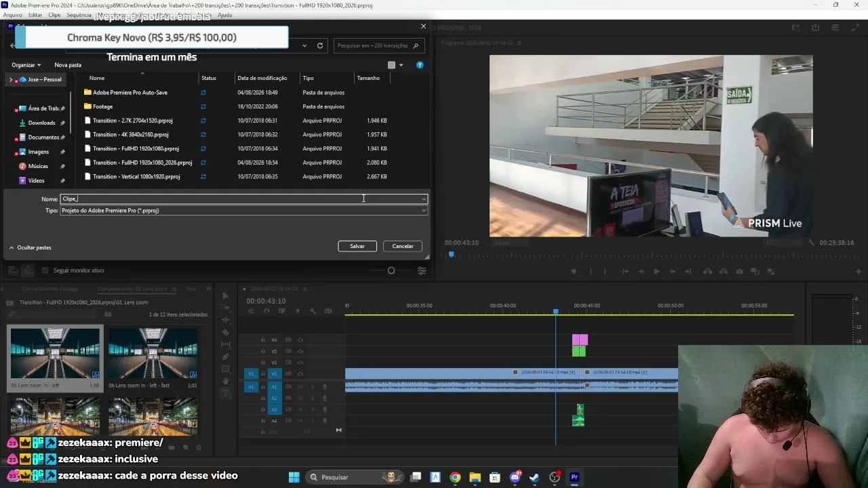Toggle Snap in timeline header
Viewport: 868px width, 488px height.
coord(267,311)
